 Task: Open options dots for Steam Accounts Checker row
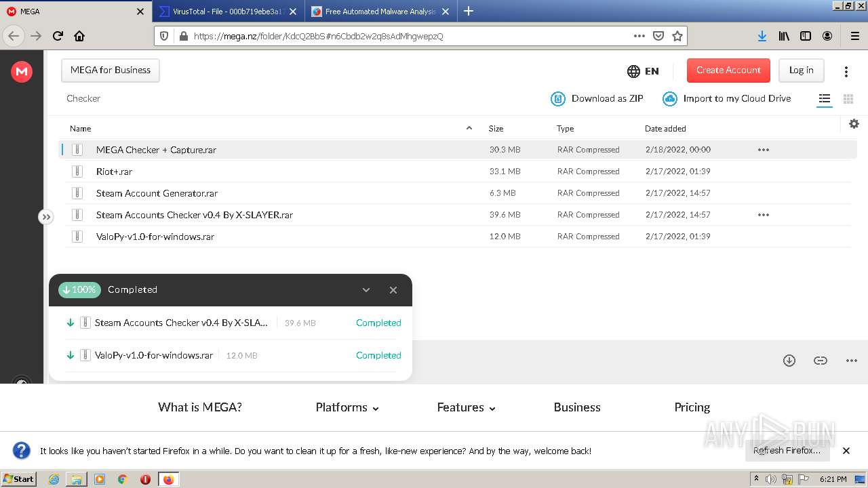coord(764,215)
